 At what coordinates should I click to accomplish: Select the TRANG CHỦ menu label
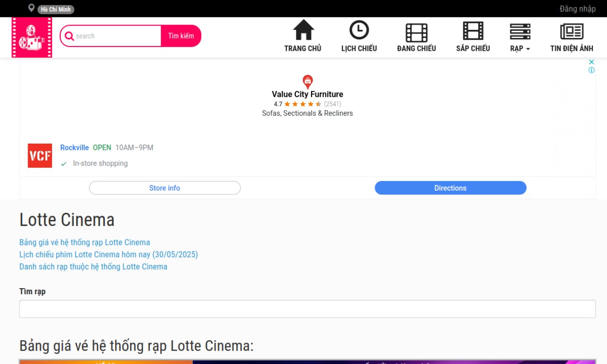click(303, 48)
